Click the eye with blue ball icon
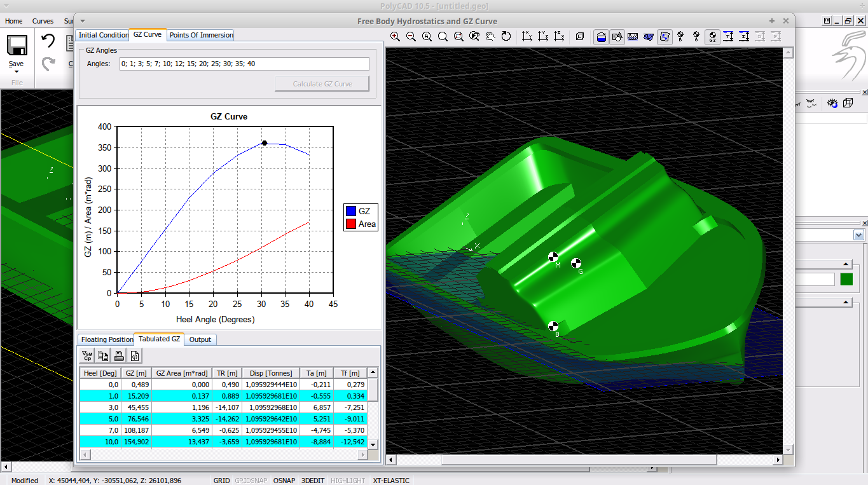The width and height of the screenshot is (868, 485). coord(832,102)
